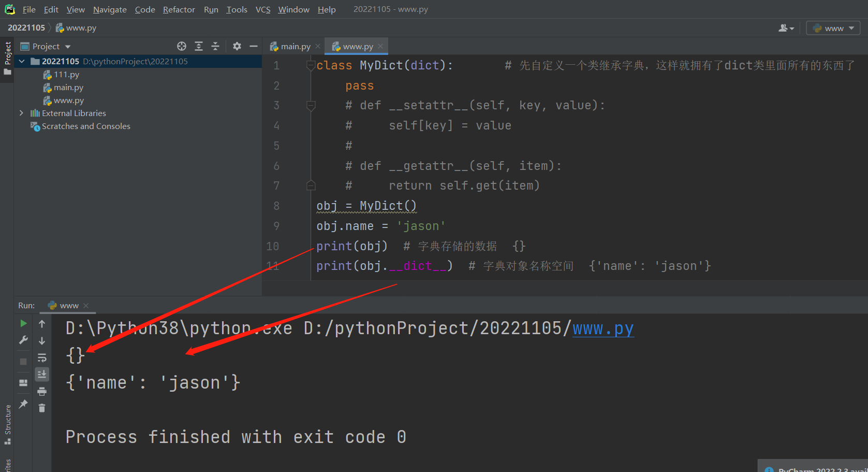Fold the comment block at line 3
Screen dimensions: 868x472
tap(311, 106)
